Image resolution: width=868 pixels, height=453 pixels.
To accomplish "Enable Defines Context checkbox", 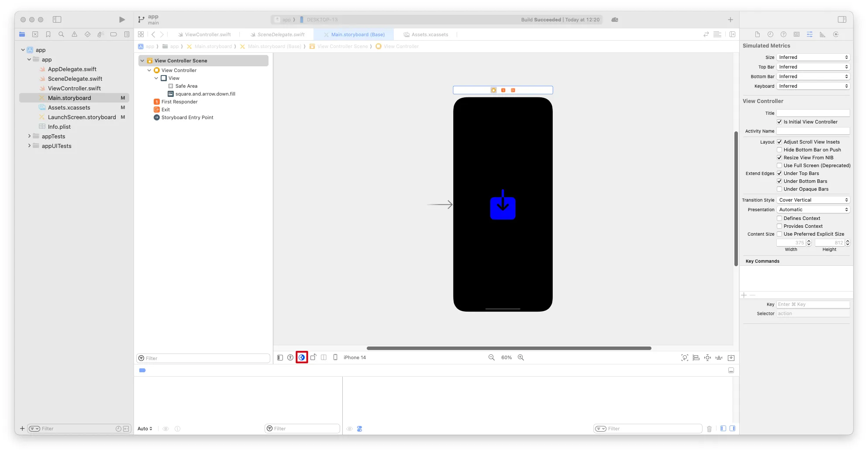I will [779, 218].
